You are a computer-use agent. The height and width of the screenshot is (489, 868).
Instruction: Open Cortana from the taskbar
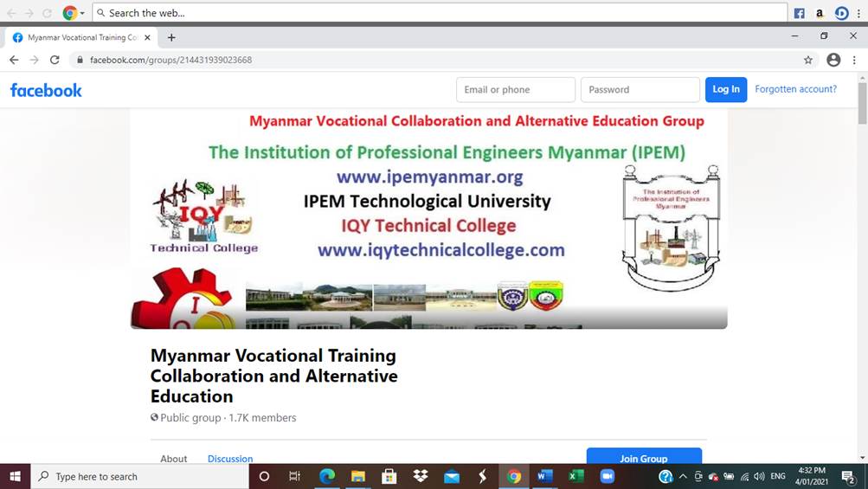(x=264, y=476)
